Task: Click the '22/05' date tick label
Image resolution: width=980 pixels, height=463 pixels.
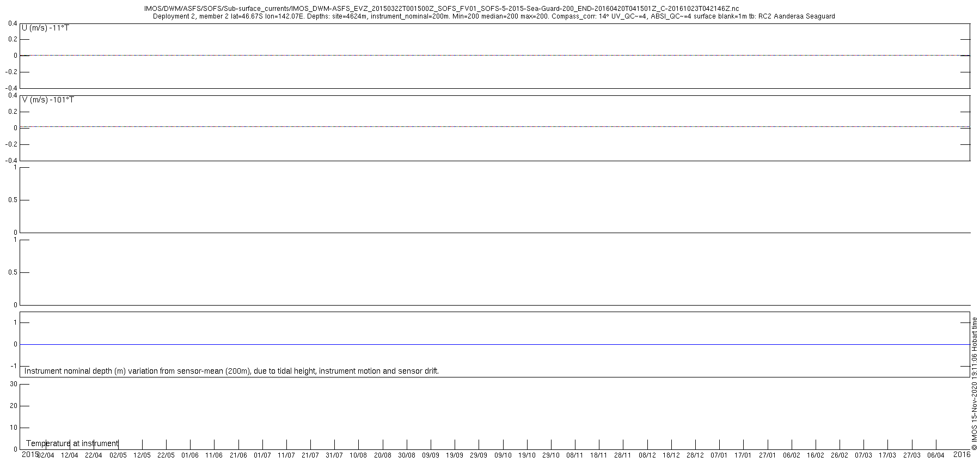Action: 166,455
